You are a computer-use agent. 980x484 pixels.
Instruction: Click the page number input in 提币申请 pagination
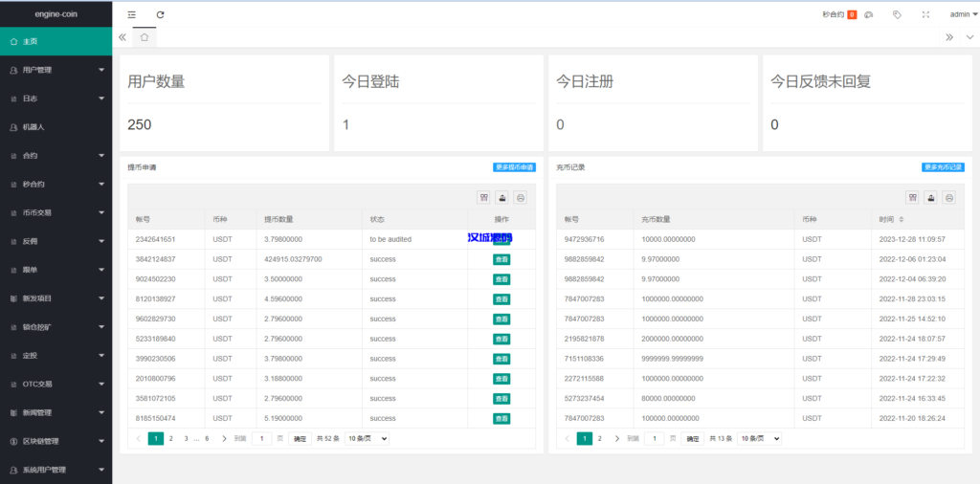coord(262,438)
